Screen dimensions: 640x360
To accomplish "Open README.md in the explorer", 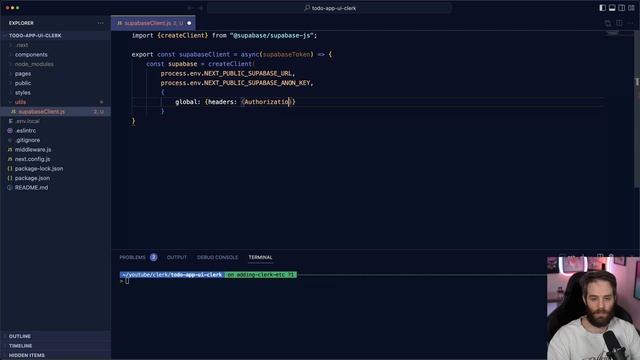I will coord(31,188).
